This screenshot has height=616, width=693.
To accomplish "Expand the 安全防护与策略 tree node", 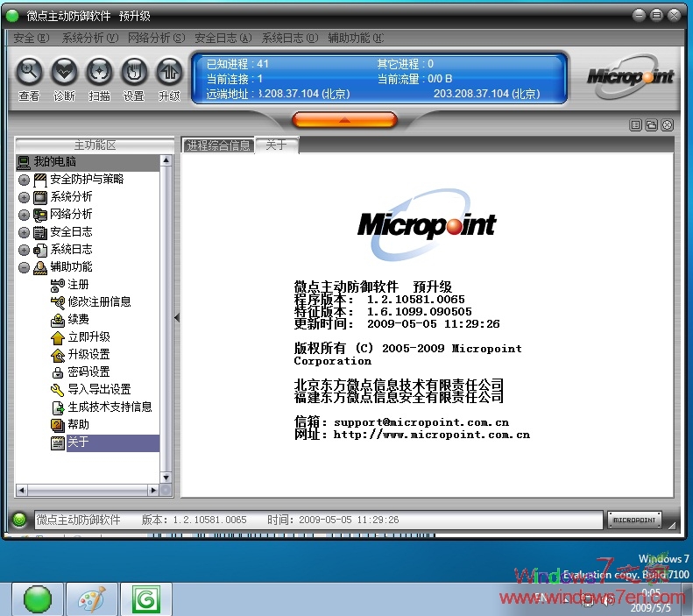I will point(24,180).
